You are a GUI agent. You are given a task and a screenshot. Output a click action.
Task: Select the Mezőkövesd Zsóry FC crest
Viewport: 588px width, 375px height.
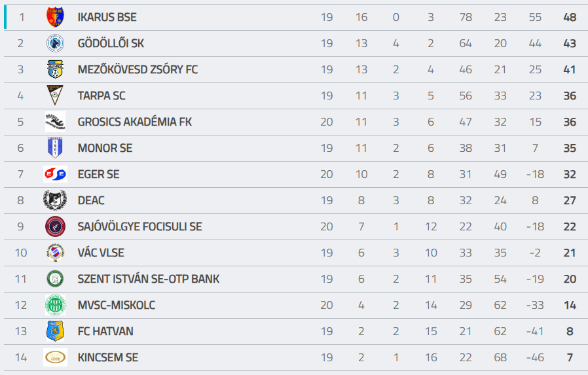tap(55, 69)
